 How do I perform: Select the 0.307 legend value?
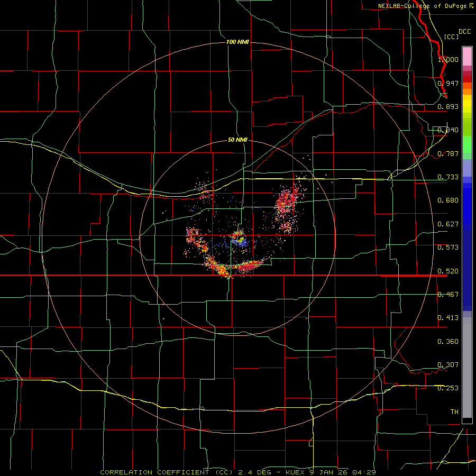(x=448, y=365)
